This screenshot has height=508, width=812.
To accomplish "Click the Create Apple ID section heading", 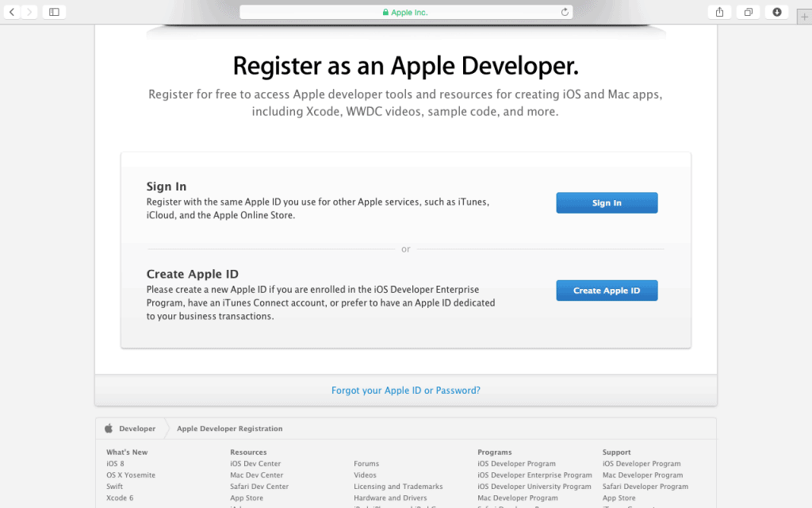I will click(192, 274).
